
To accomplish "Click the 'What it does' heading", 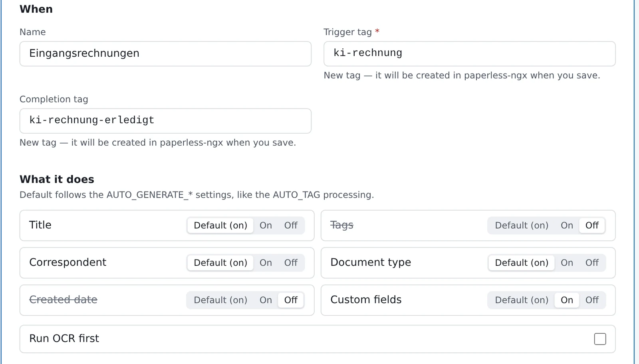I will [x=57, y=179].
